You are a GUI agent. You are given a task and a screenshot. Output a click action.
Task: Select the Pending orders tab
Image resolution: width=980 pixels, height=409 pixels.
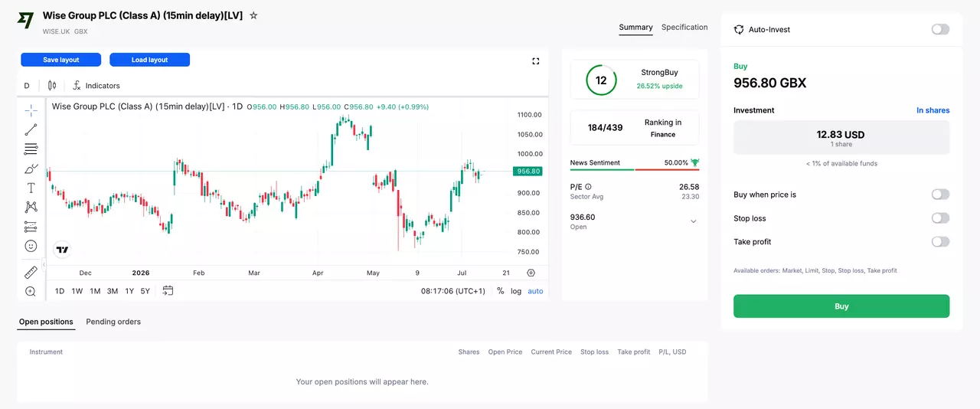tap(113, 322)
